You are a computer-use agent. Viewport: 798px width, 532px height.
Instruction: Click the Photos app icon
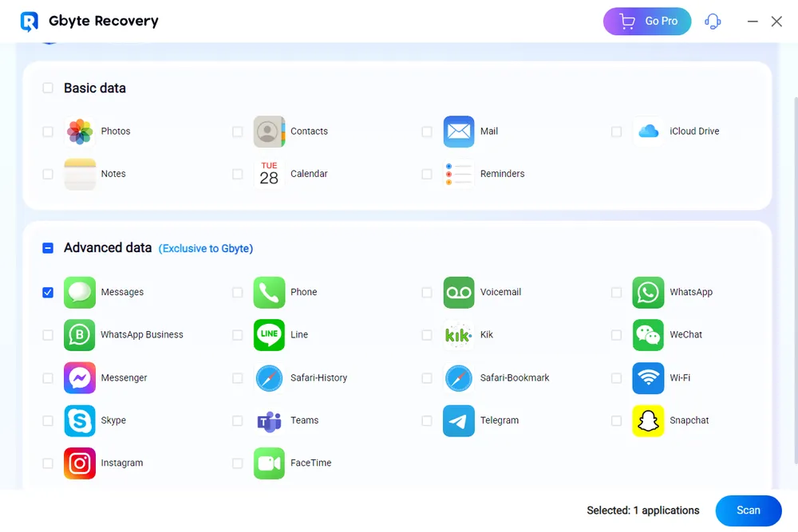pyautogui.click(x=79, y=132)
